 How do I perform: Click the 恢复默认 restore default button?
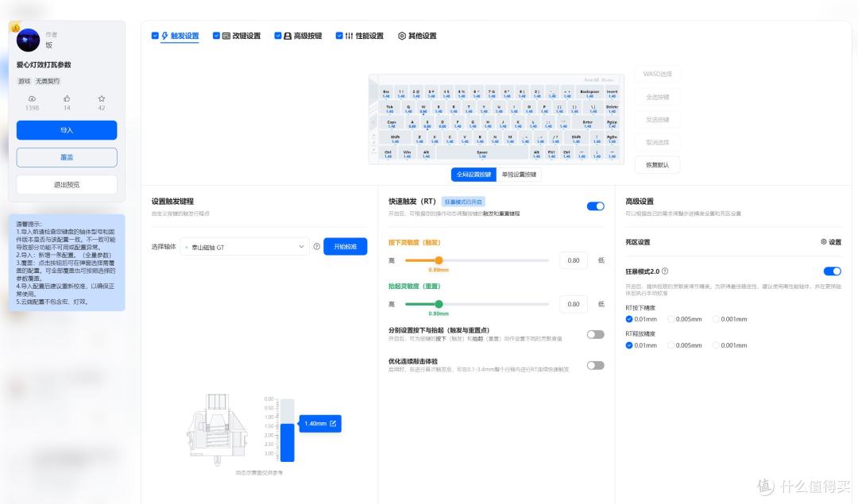click(657, 165)
